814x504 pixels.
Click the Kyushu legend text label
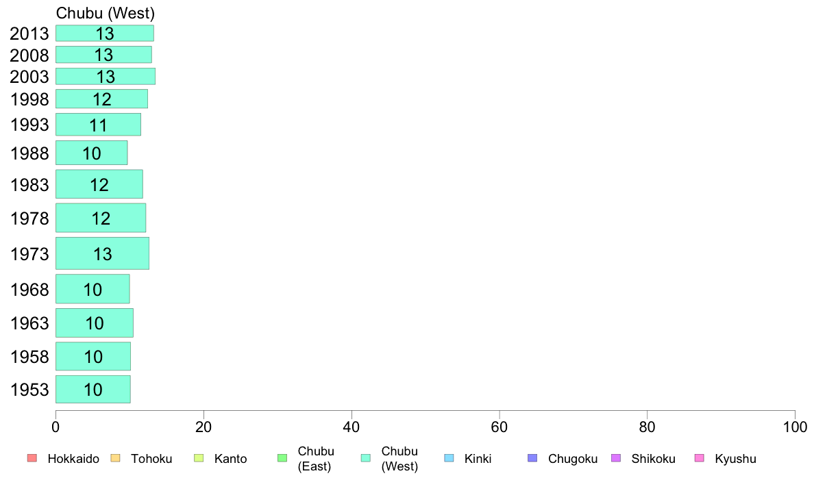coord(735,459)
